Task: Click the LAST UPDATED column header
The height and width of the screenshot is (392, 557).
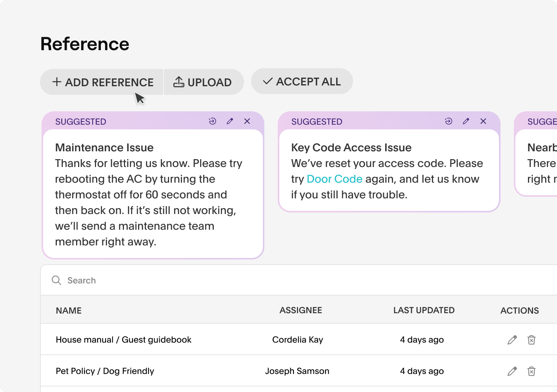Action: (424, 310)
